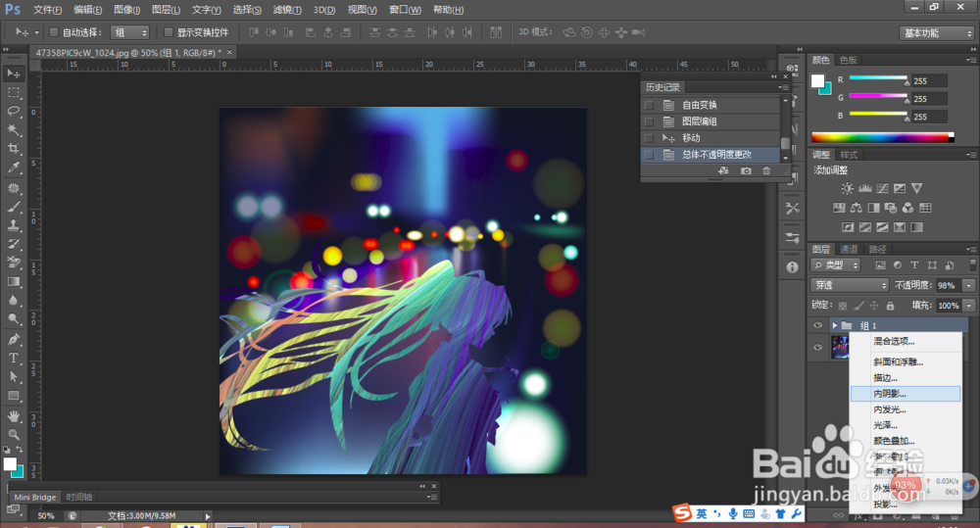
Task: Select the Pen tool
Action: (x=13, y=339)
